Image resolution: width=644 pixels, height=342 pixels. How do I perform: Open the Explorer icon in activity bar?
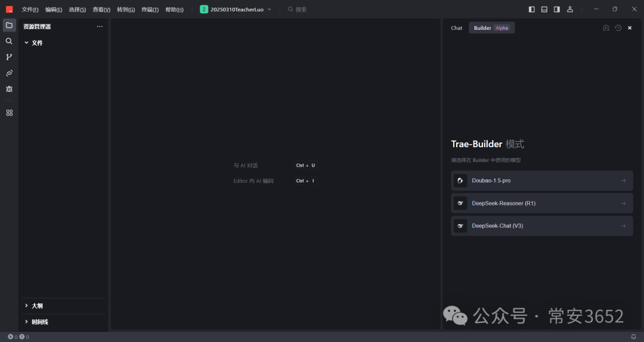click(x=9, y=26)
